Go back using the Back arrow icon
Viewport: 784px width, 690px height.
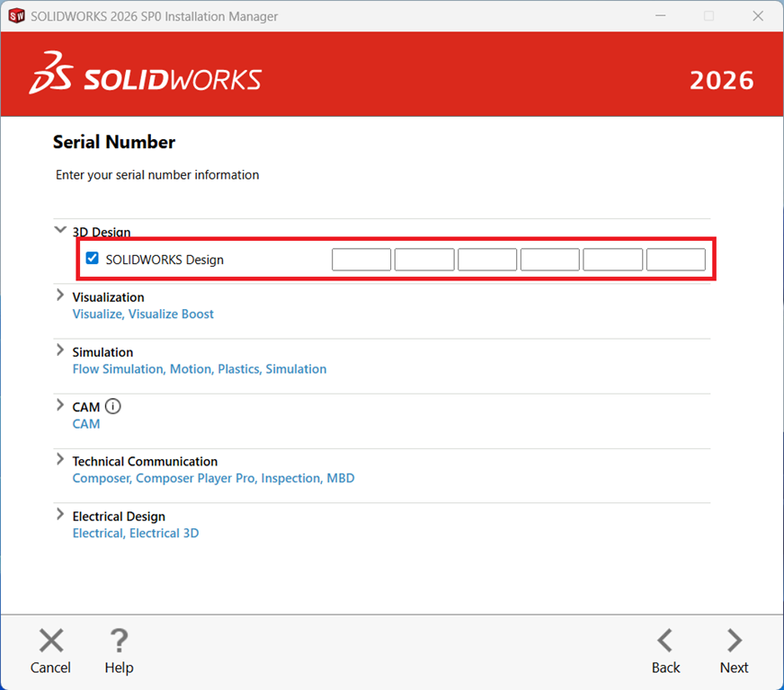665,641
